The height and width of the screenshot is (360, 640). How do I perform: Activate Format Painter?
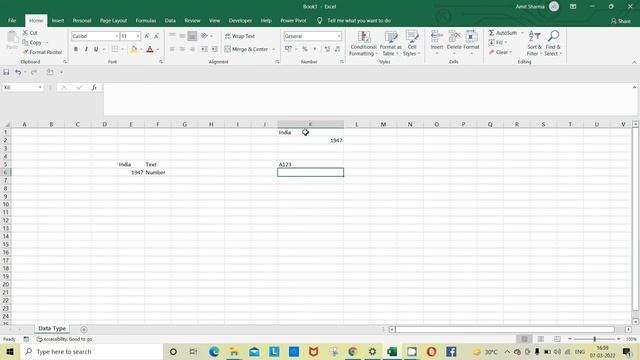42,52
